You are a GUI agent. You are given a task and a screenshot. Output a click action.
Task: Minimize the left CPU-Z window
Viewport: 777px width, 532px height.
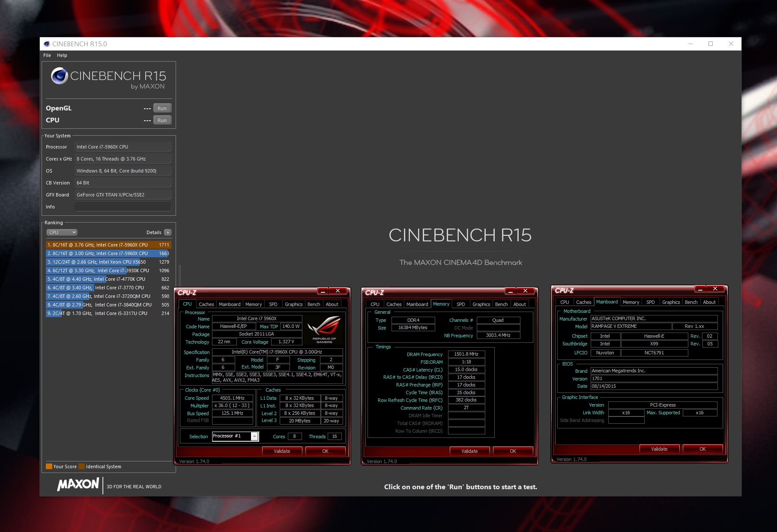pyautogui.click(x=323, y=291)
